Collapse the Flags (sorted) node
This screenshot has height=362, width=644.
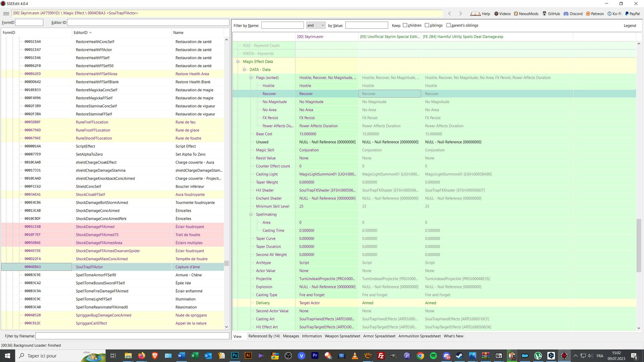[251, 77]
